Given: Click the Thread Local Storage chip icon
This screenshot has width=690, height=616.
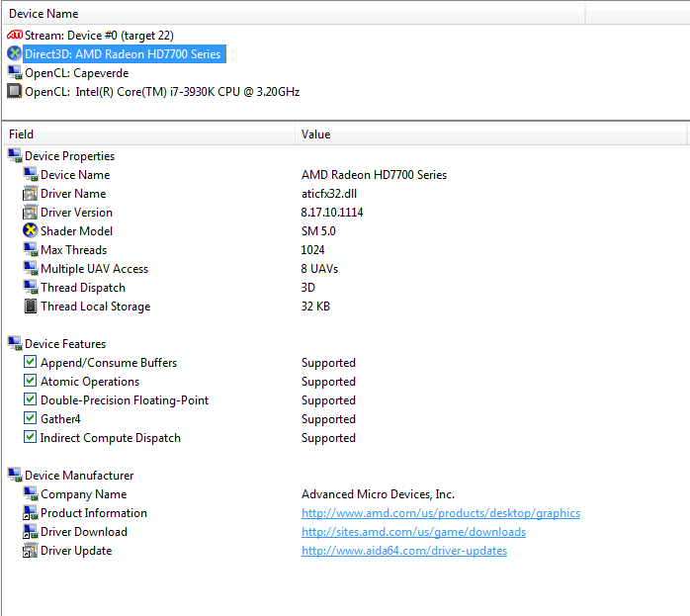Looking at the screenshot, I should pos(31,306).
